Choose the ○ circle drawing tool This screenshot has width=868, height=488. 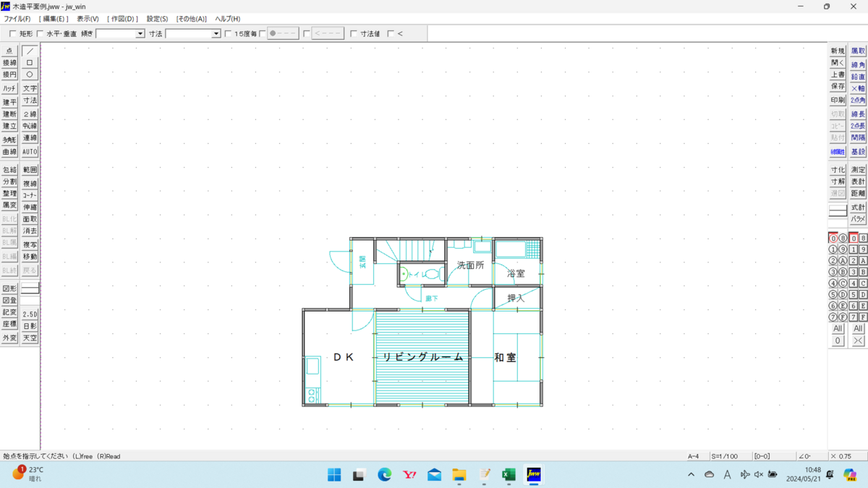click(x=29, y=74)
